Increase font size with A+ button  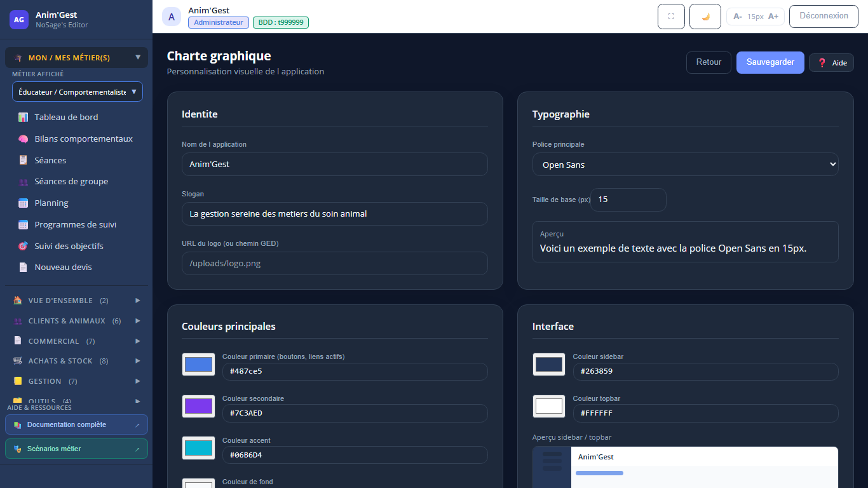(773, 17)
